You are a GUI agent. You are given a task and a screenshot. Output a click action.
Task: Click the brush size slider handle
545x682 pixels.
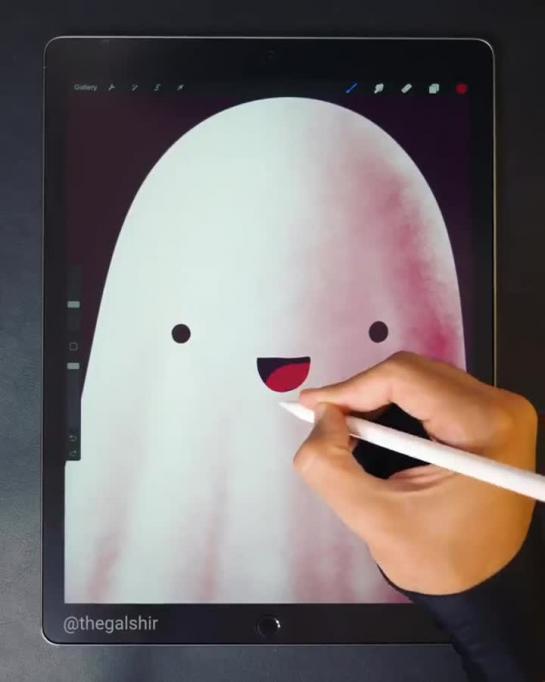tap(74, 304)
